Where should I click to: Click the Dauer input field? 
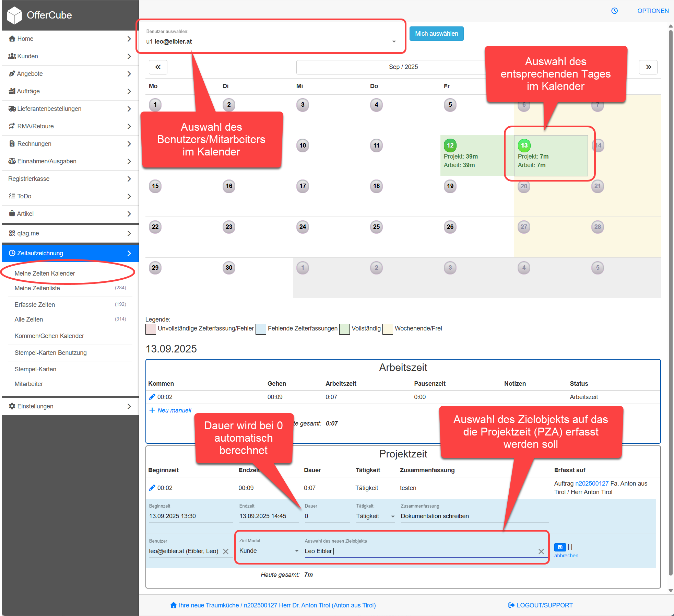[326, 516]
